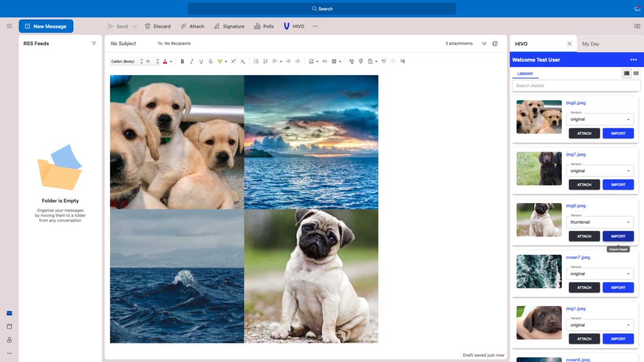
Task: Attach the dog5.jpeg asset
Action: pos(584,133)
